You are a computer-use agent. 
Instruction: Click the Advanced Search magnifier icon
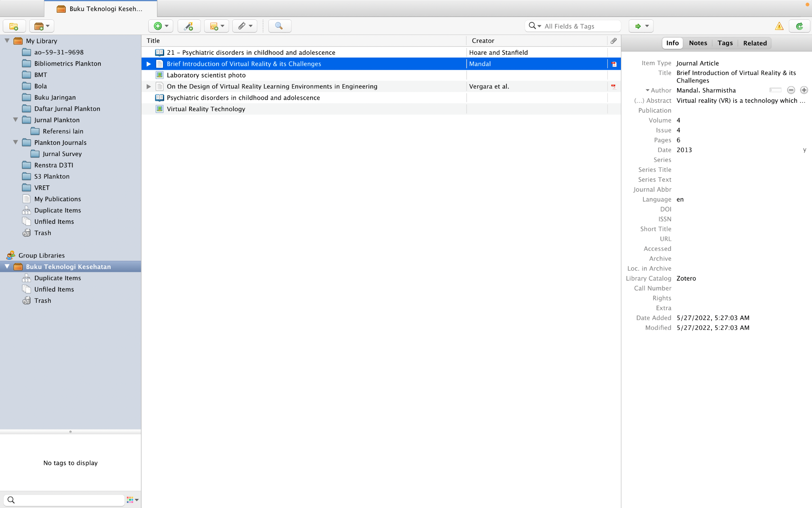pyautogui.click(x=280, y=26)
